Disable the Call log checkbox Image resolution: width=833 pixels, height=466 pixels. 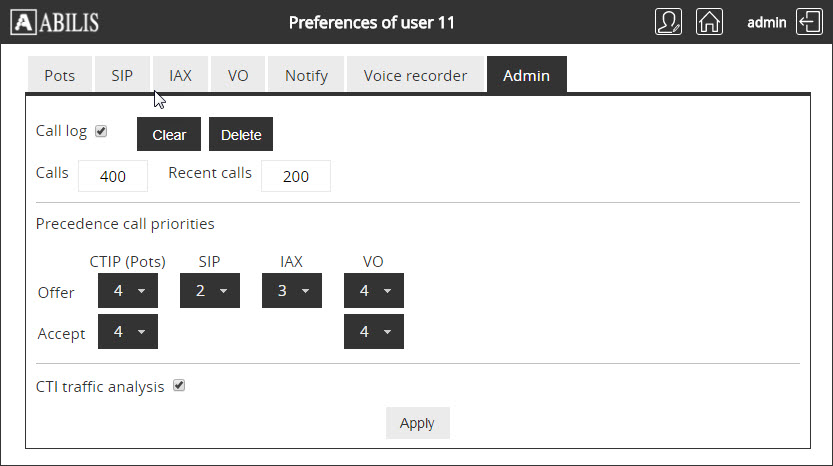[x=101, y=131]
